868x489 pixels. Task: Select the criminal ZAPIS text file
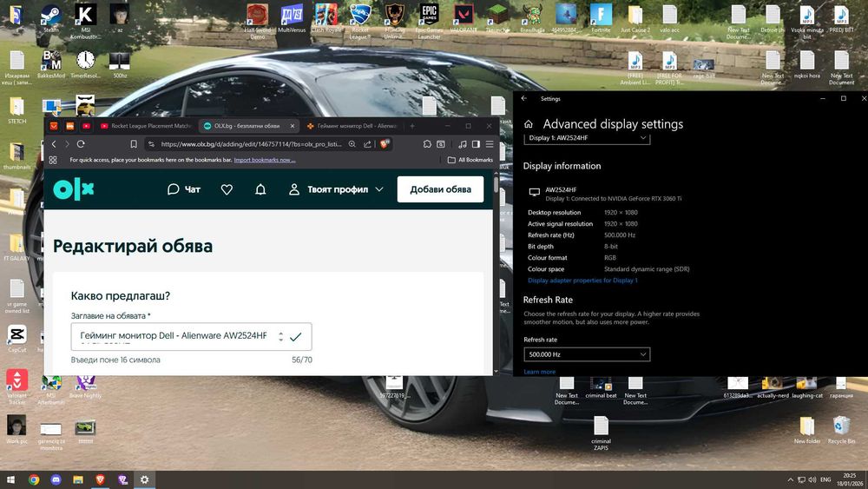(x=601, y=433)
